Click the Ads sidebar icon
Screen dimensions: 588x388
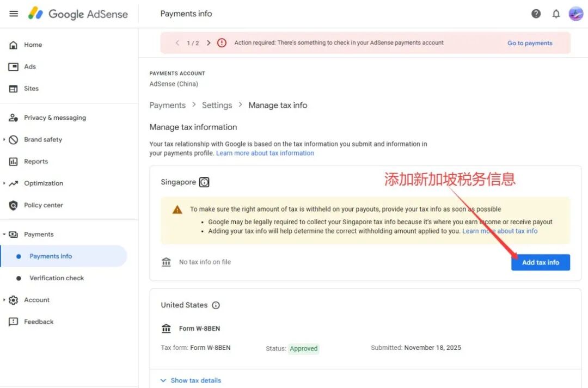(x=13, y=67)
